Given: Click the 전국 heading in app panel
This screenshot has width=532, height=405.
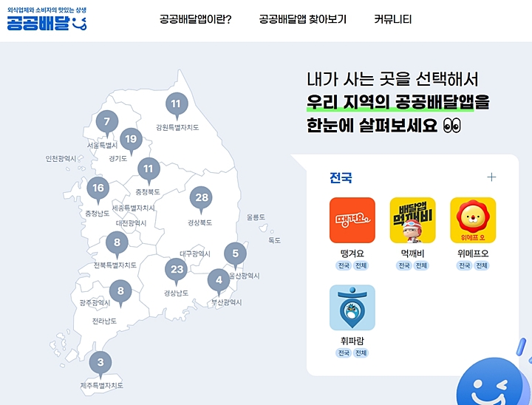Looking at the screenshot, I should (341, 177).
